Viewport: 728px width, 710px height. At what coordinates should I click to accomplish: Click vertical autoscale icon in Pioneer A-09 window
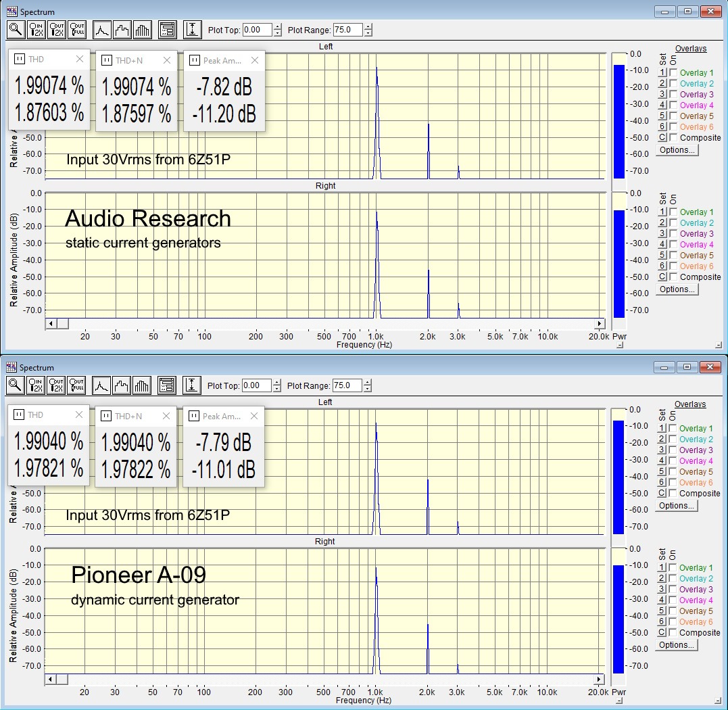coord(191,385)
